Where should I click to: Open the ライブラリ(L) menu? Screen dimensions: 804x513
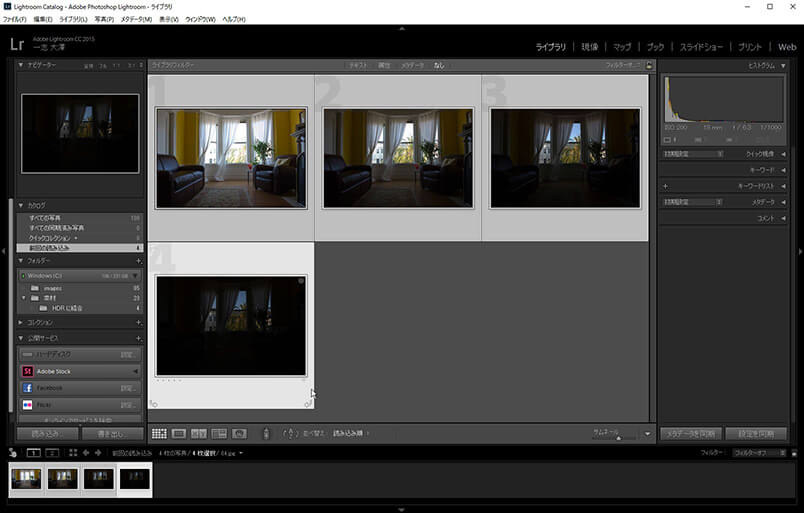73,19
